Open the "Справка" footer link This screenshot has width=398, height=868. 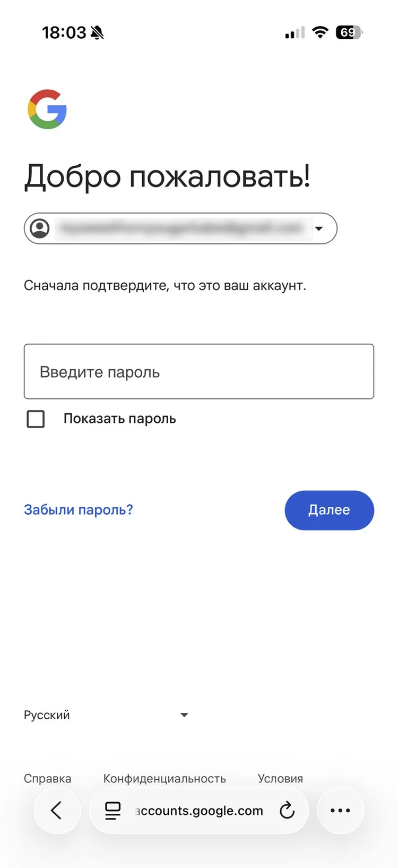(x=47, y=778)
